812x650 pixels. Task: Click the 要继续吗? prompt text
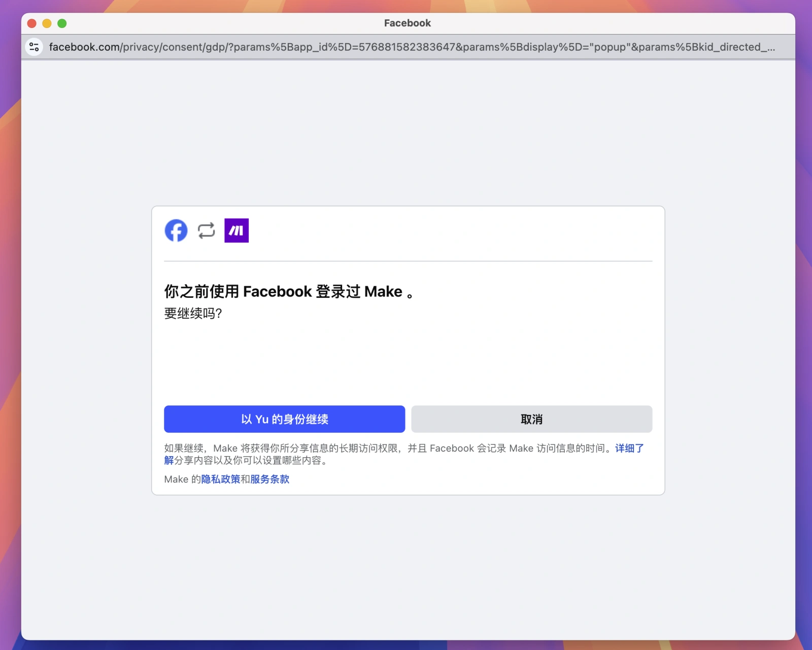(x=193, y=314)
